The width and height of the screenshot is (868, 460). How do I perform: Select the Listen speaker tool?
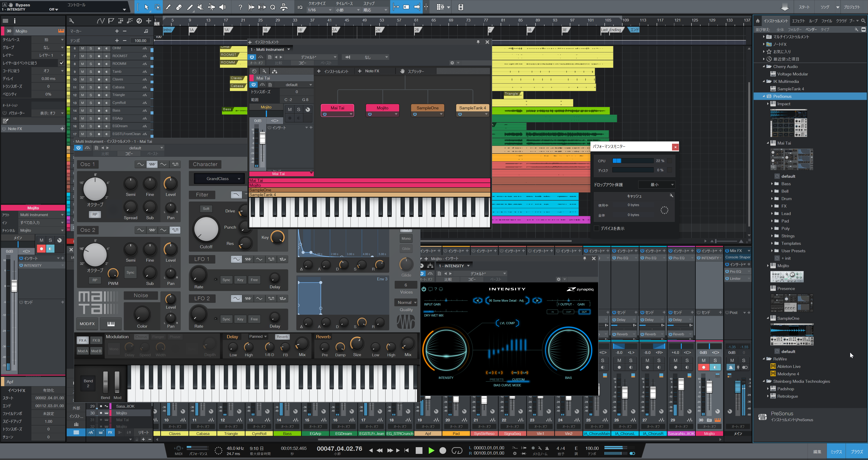(x=222, y=7)
